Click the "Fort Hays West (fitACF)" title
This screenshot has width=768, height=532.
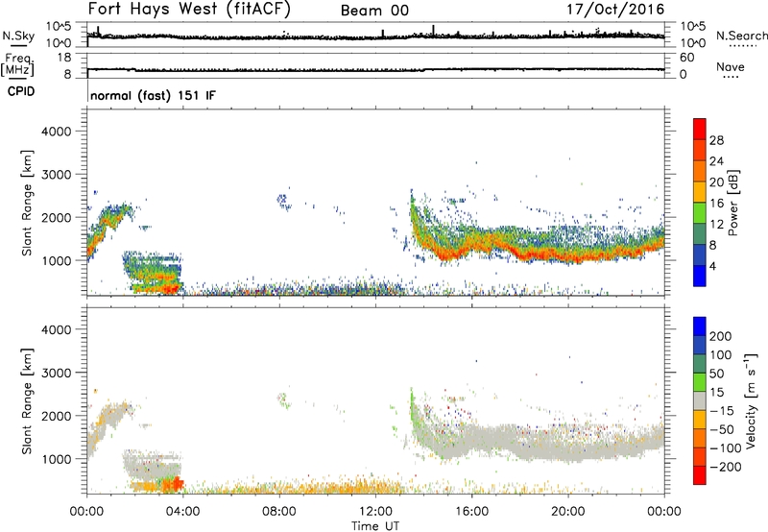click(x=189, y=10)
